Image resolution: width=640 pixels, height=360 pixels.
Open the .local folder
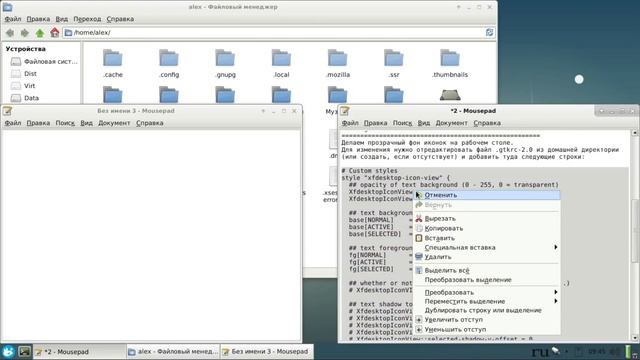click(x=281, y=63)
